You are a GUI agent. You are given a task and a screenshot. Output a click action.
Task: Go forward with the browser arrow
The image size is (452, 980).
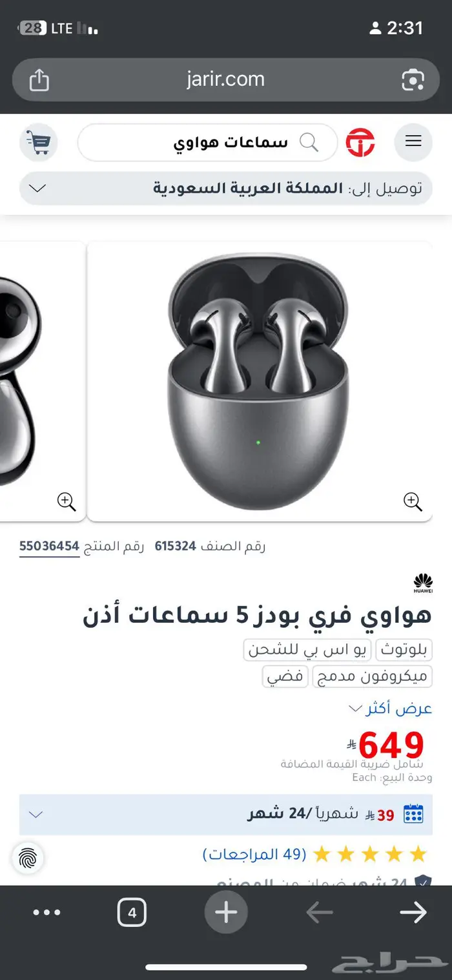(413, 912)
